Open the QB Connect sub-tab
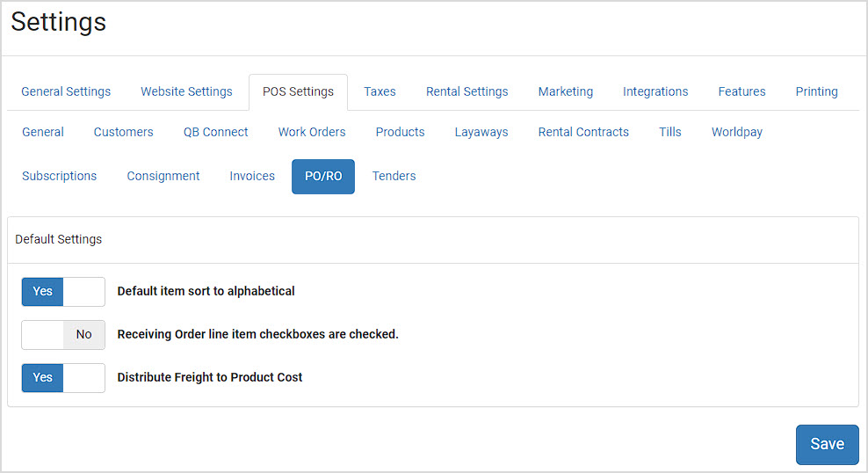 [x=216, y=133]
